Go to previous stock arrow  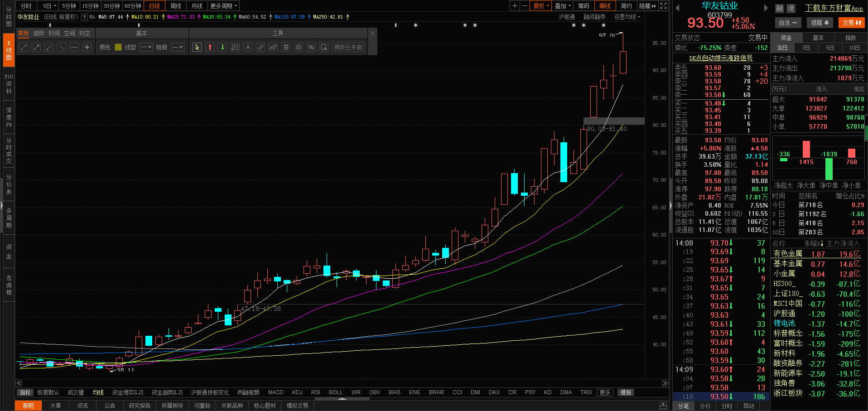(678, 8)
